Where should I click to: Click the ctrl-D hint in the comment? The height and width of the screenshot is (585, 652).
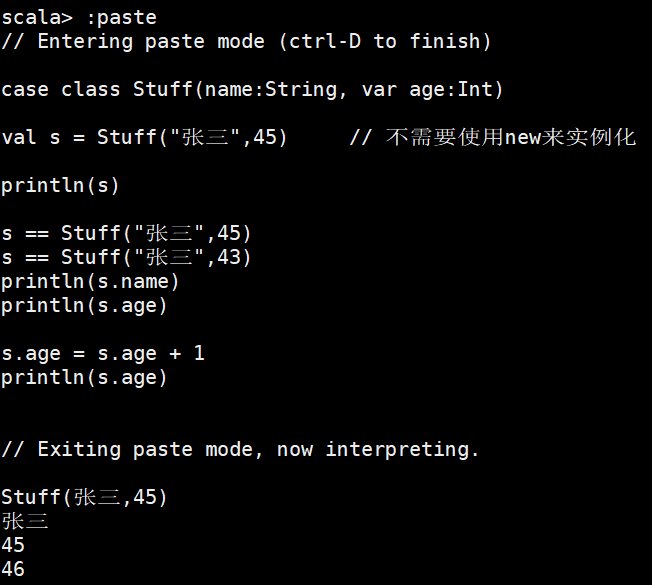(320, 41)
